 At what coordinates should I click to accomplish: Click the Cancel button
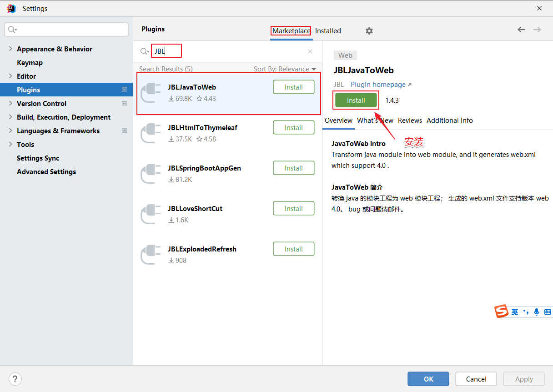tap(476, 379)
